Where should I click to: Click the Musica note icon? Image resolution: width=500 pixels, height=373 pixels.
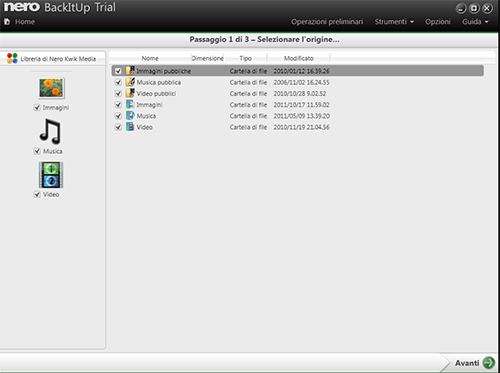tap(50, 131)
